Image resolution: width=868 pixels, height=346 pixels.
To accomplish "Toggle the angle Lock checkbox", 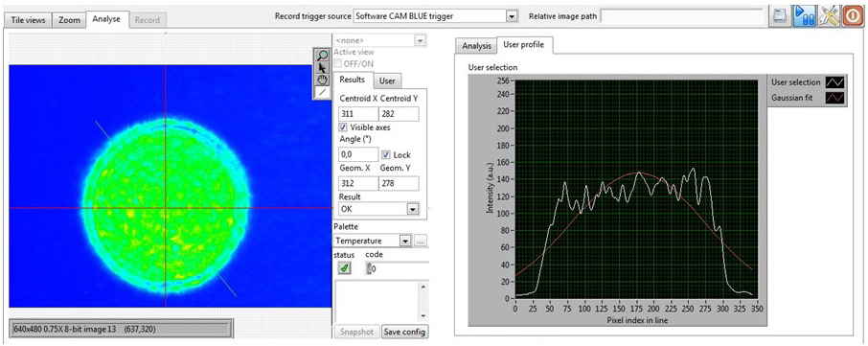I will pyautogui.click(x=387, y=155).
